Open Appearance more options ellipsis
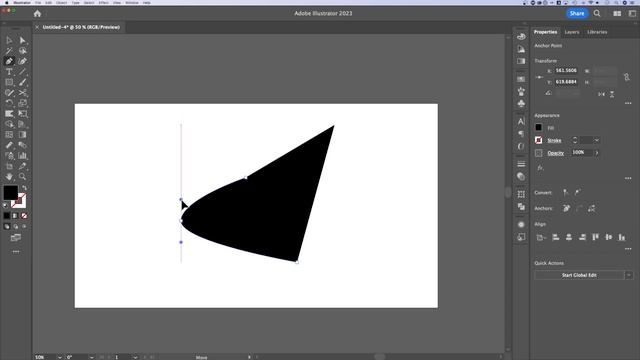 [x=628, y=178]
